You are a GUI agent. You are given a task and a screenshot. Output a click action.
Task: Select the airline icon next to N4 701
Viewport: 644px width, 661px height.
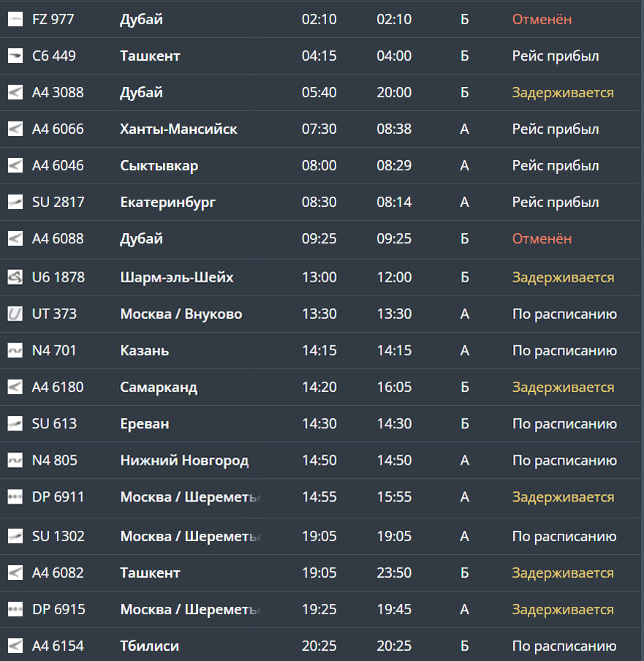coord(15,351)
